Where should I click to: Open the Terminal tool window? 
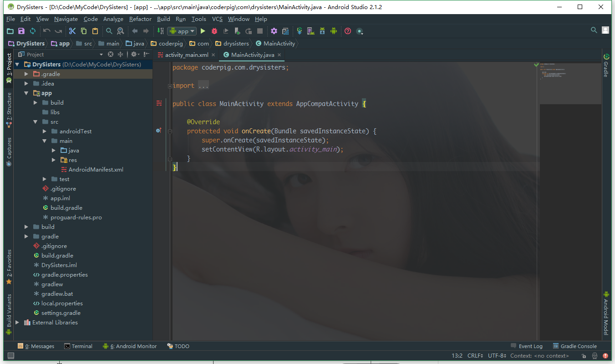click(78, 346)
